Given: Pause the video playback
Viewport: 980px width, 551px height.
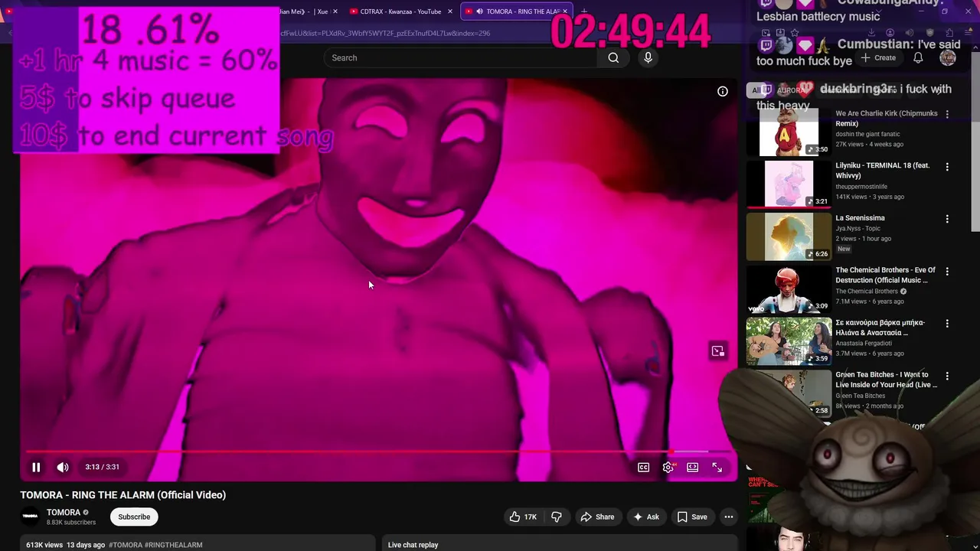Looking at the screenshot, I should [x=36, y=467].
